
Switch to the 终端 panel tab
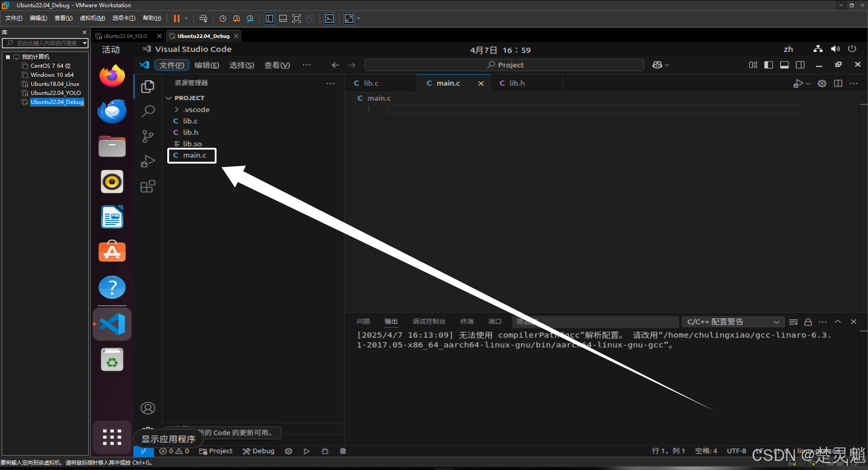[467, 321]
